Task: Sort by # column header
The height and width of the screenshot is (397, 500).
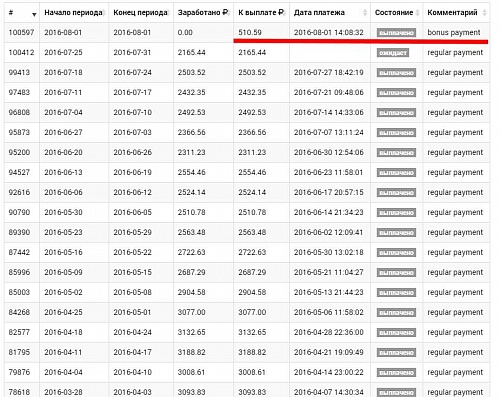Action: click(22, 13)
